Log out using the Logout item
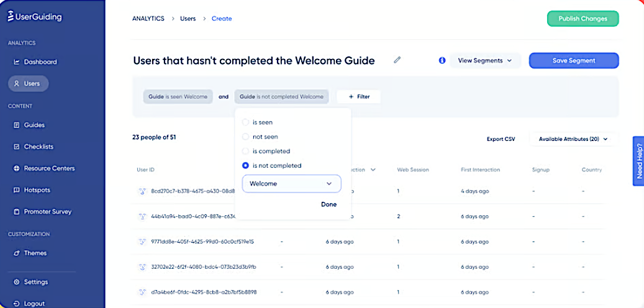 30,304
